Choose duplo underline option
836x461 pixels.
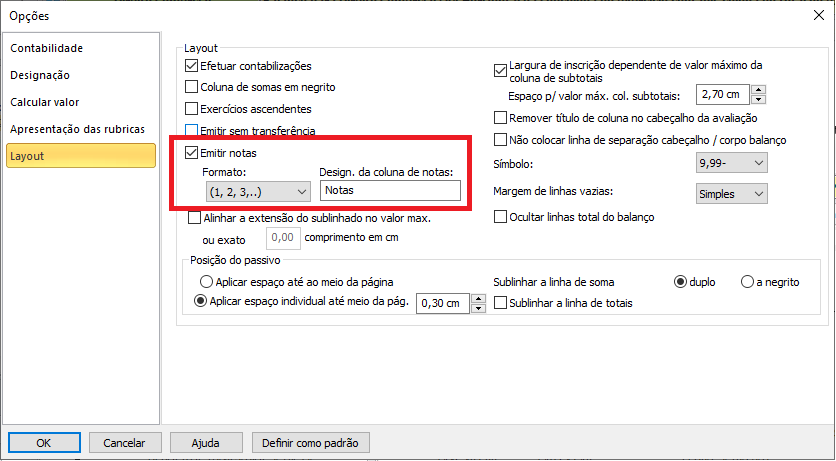(x=680, y=282)
